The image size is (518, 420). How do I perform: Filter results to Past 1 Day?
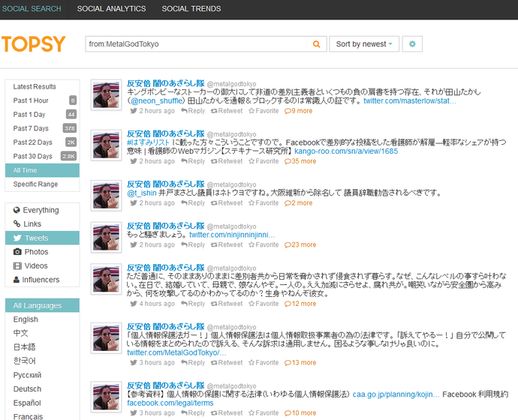pos(42,115)
